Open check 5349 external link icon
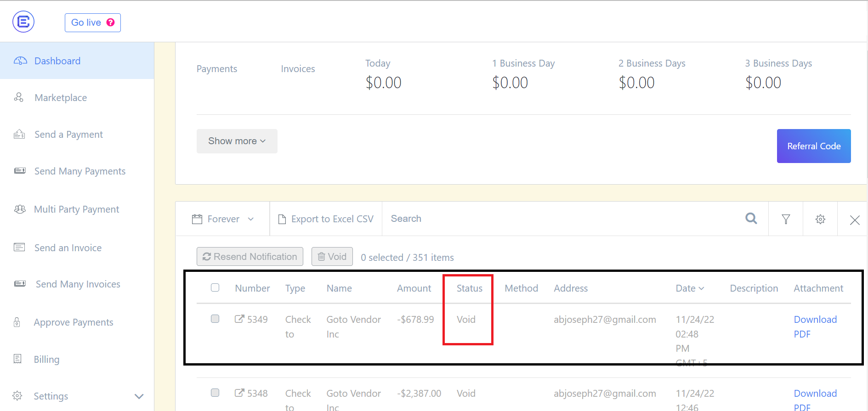 [239, 319]
